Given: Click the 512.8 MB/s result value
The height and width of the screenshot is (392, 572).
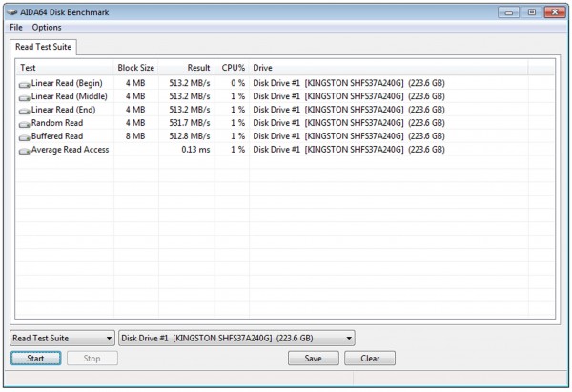Looking at the screenshot, I should [x=190, y=136].
